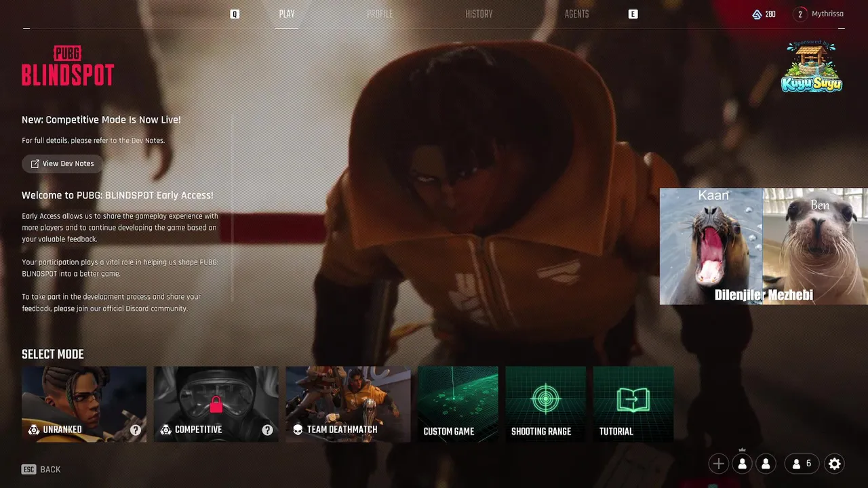Select the second party member avatar
Viewport: 868px width, 488px height.
[766, 464]
